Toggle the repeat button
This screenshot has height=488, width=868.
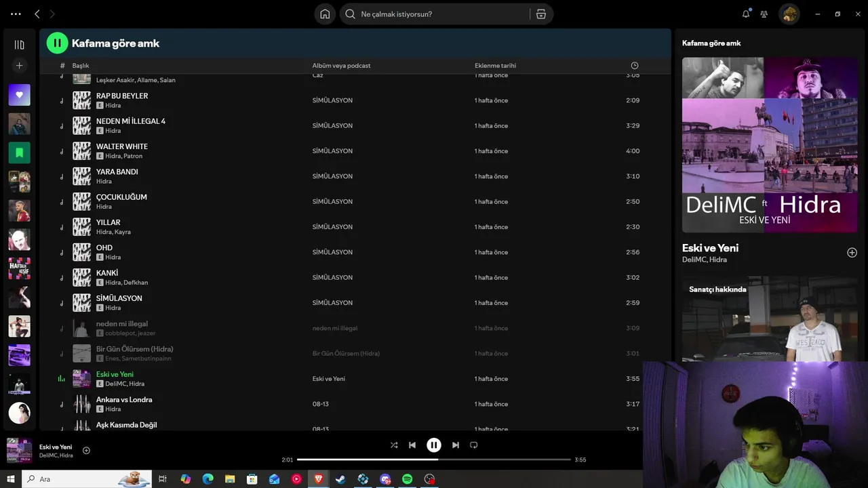[x=474, y=445]
